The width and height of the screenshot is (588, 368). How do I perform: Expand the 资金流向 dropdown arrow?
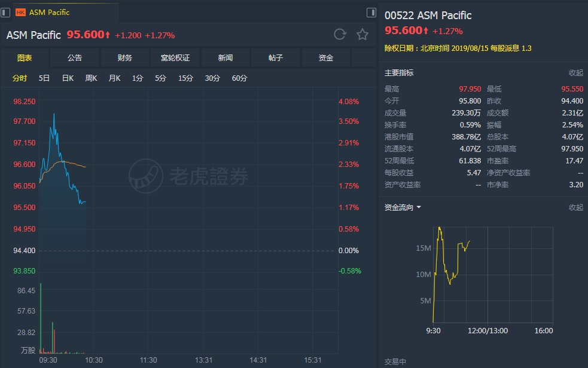coord(419,208)
